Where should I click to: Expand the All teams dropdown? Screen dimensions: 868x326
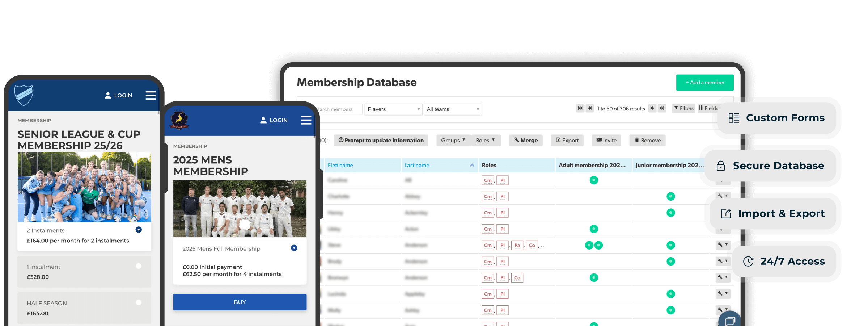[453, 109]
